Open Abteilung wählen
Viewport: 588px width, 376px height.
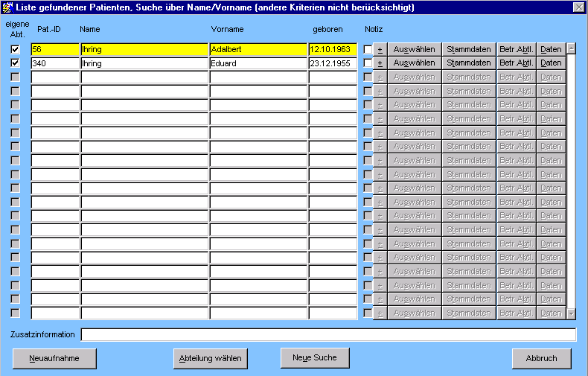(211, 358)
